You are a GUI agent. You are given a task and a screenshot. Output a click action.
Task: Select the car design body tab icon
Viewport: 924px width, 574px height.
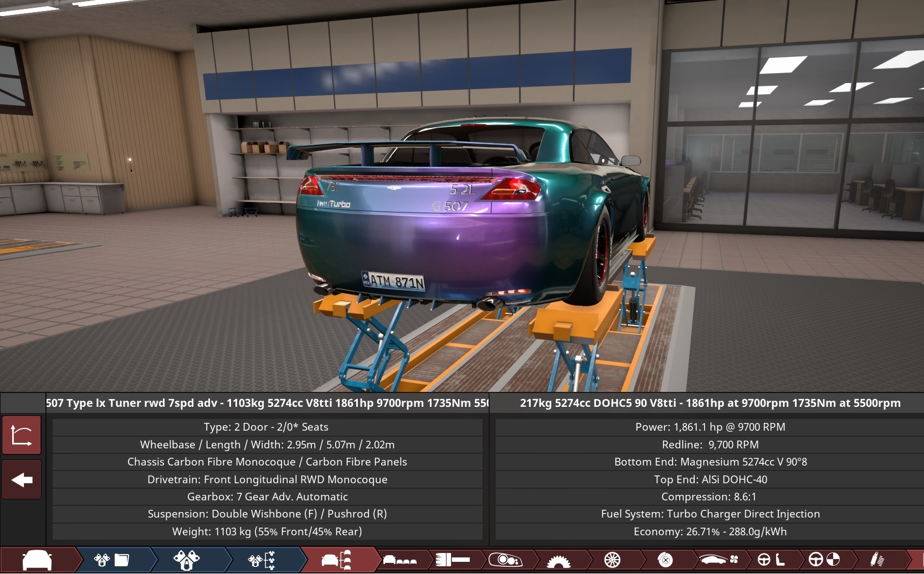pos(36,560)
